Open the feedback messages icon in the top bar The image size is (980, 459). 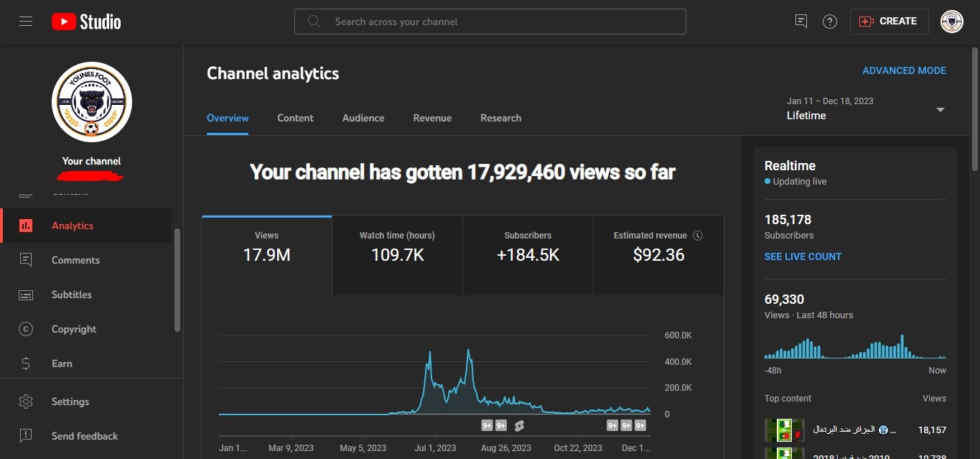pos(801,22)
